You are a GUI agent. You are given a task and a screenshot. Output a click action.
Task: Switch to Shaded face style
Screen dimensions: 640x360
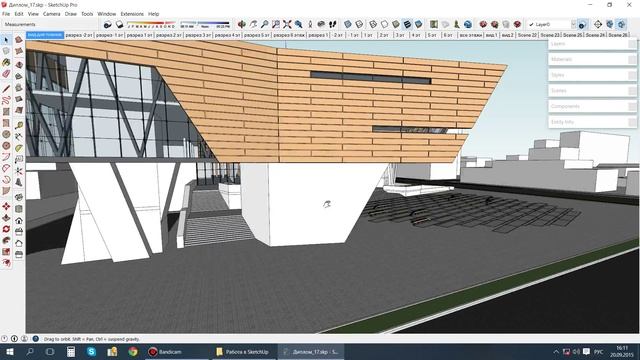click(396, 24)
